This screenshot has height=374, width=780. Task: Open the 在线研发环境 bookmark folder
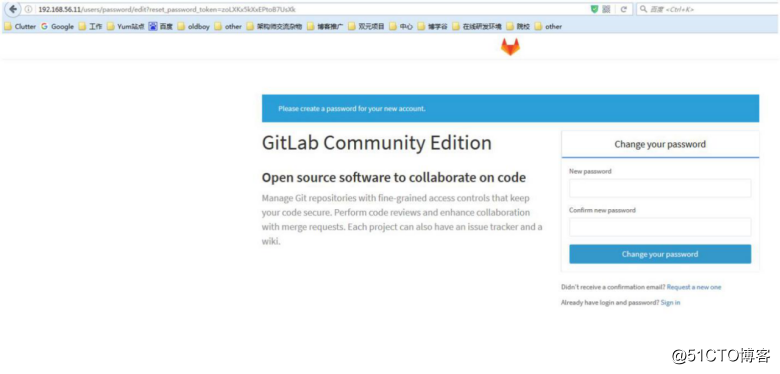[x=477, y=27]
